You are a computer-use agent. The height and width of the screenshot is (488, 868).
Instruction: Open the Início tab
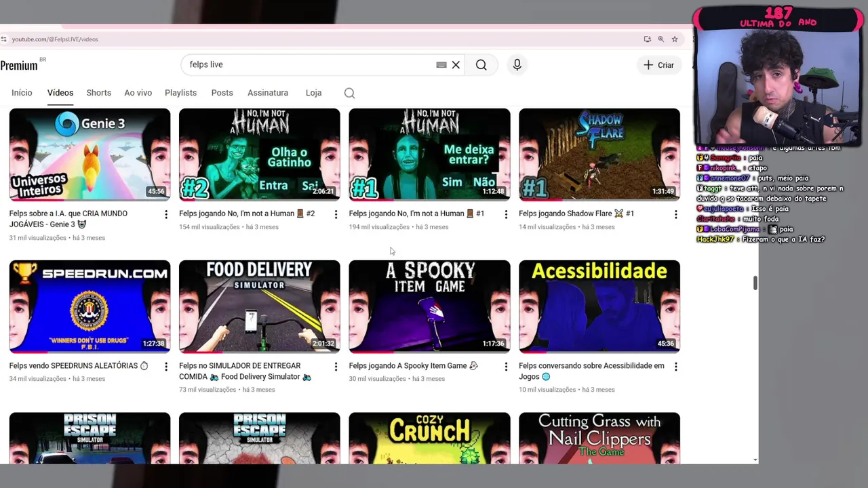pyautogui.click(x=22, y=93)
